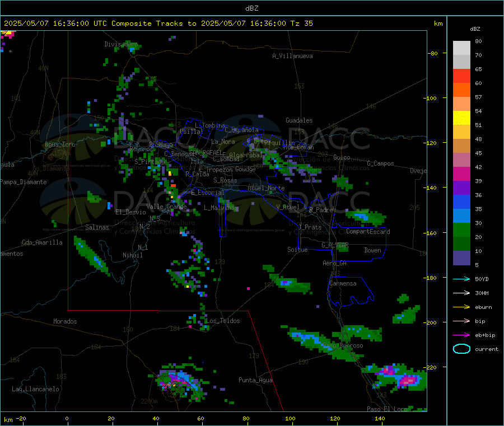
Task: Click the L_Malvinas map label
Action: pos(221,208)
